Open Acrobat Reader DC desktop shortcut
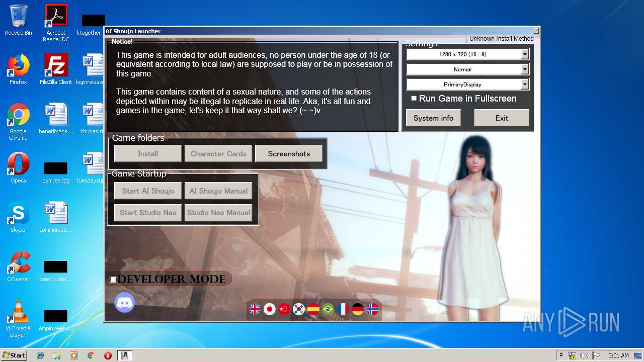 tap(56, 23)
